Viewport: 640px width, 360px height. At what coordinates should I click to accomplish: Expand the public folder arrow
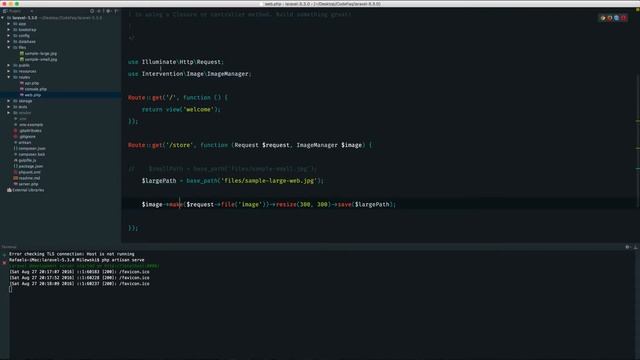click(x=9, y=65)
